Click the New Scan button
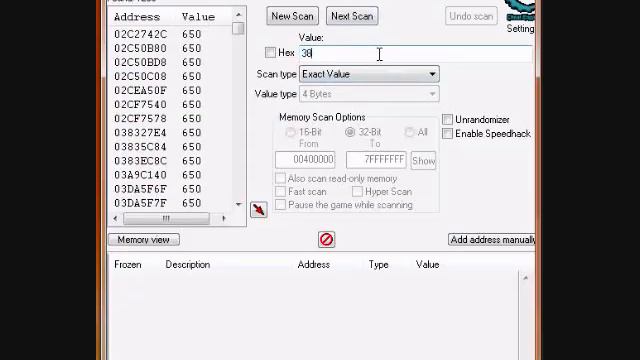Screen dimensions: 640x360 pyautogui.click(x=293, y=16)
